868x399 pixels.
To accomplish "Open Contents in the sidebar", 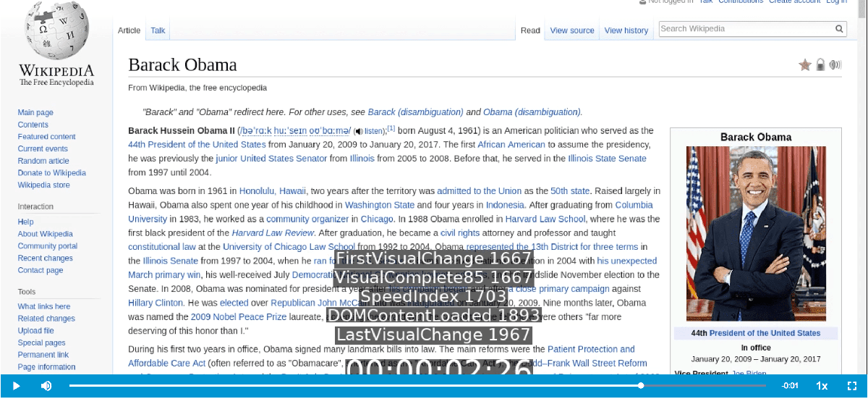I will 33,125.
